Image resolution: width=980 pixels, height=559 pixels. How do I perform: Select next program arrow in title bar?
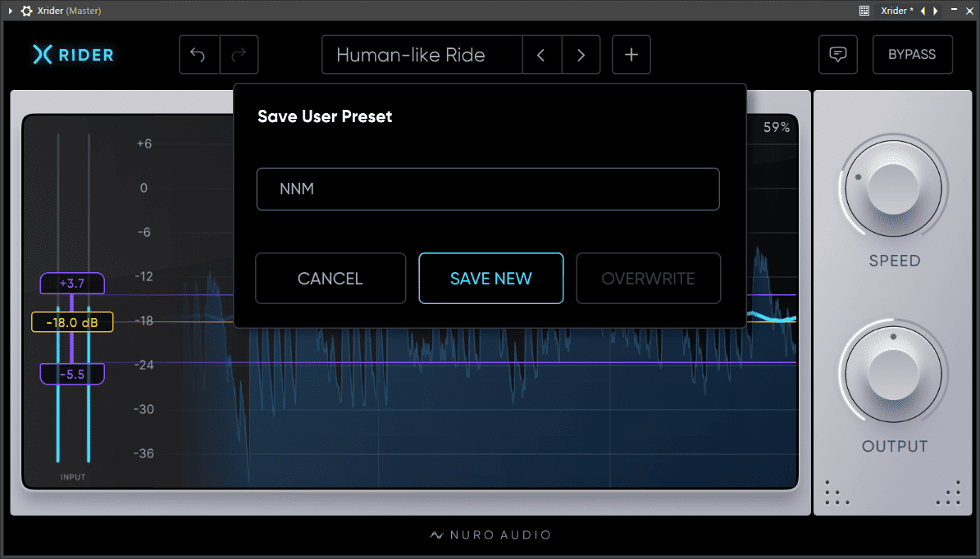(x=936, y=11)
